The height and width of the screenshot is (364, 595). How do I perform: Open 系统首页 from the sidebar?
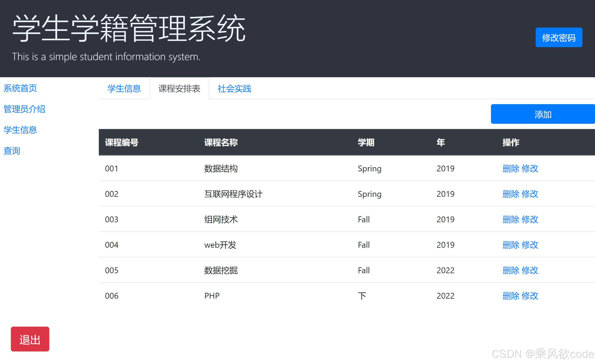tap(20, 88)
